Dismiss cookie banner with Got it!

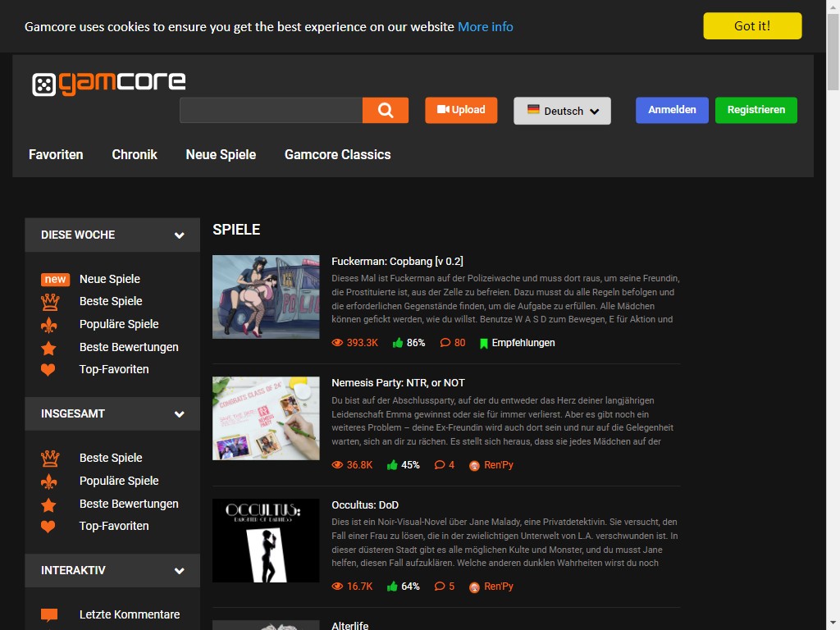[752, 26]
